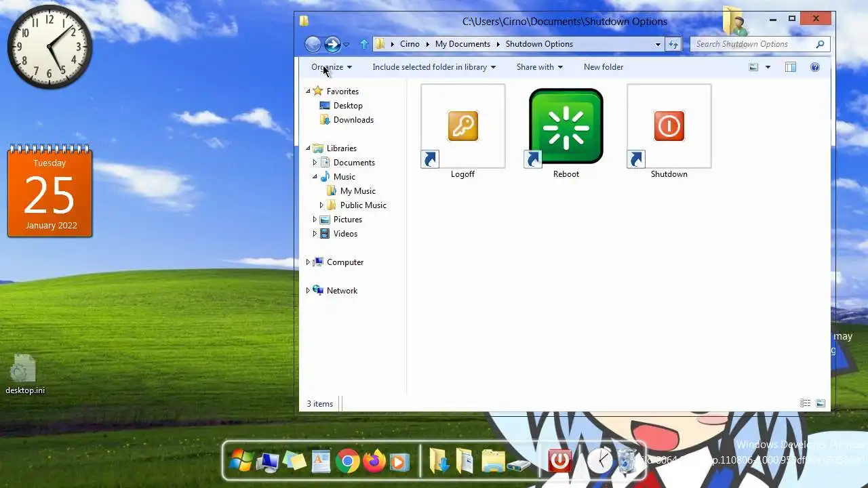Screen dimensions: 868x488
Task: Change view icon in command bar
Action: pos(753,67)
